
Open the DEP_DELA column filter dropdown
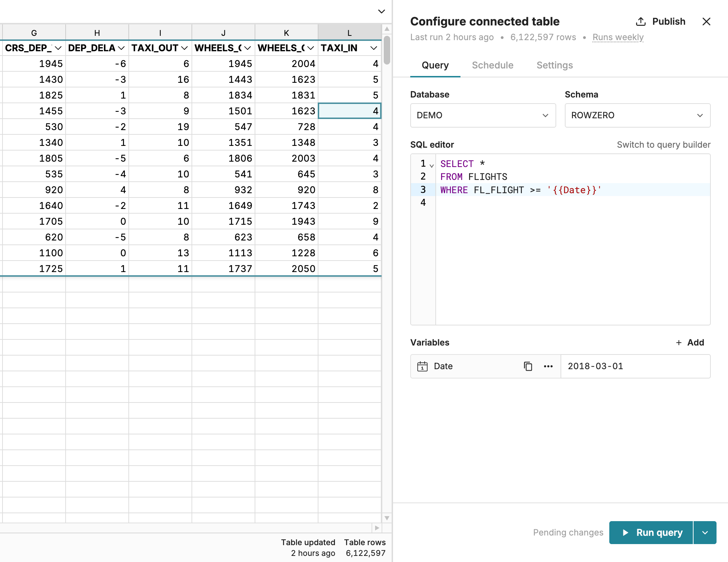121,48
